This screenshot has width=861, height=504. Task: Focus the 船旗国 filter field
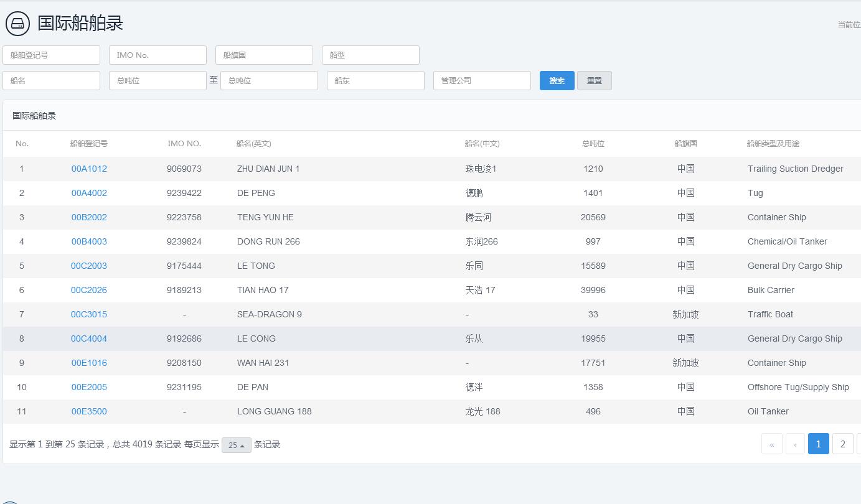[264, 55]
